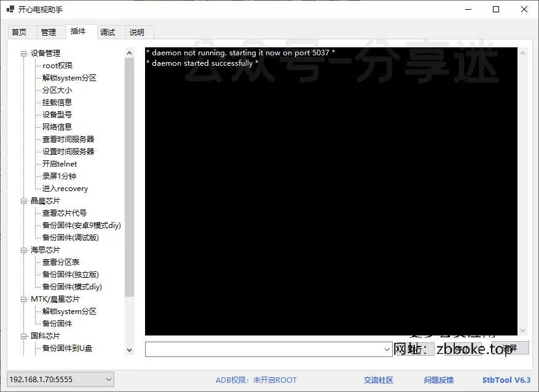This screenshot has height=392, width=539.
Task: Open the 调试 tab
Action: pos(108,33)
